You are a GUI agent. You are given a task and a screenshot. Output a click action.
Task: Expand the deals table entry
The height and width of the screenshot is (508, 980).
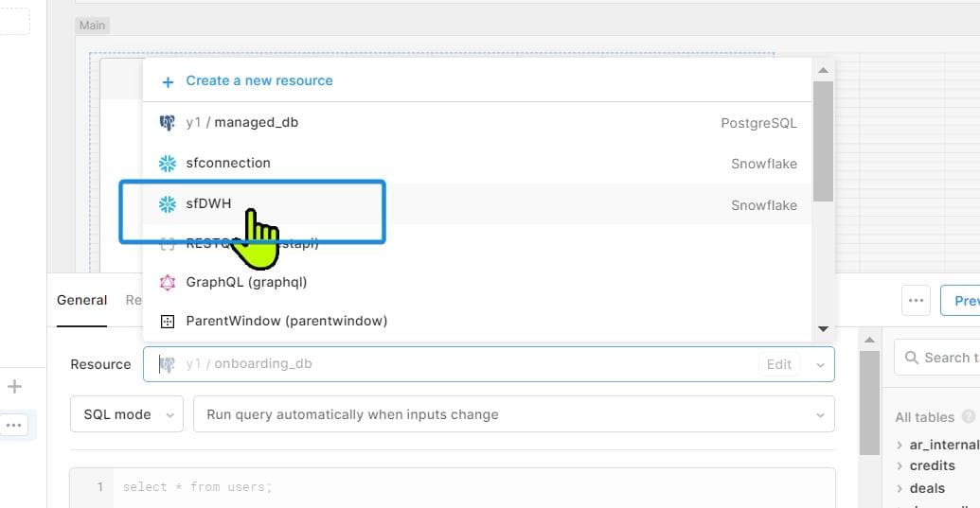coord(900,488)
